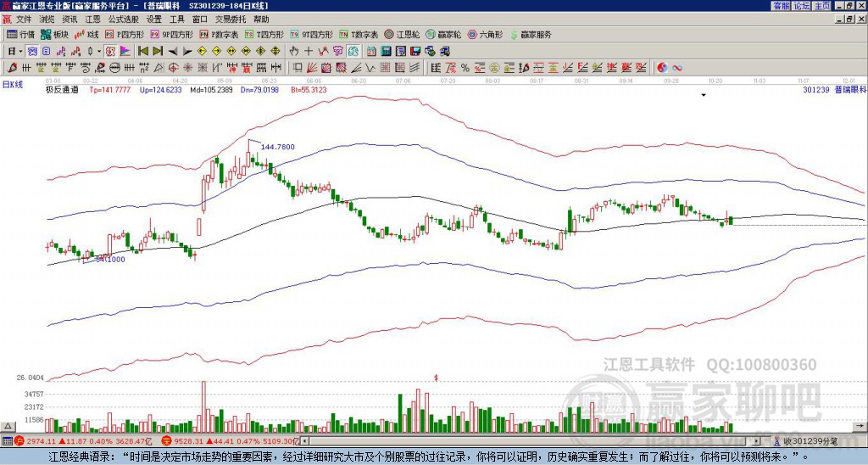Image resolution: width=868 pixels, height=465 pixels.
Task: Step chart right with black arrow
Action: tap(187, 51)
